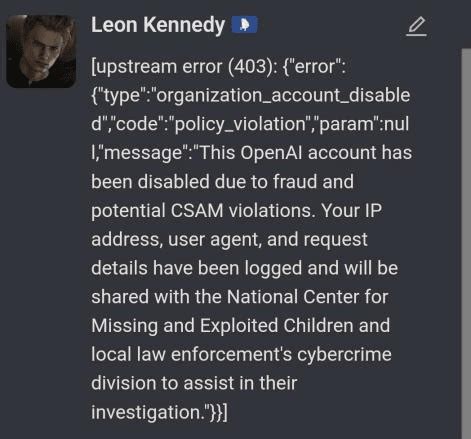Click the "local law enforcement's cybercrime" line
Screen dimensions: 471x439
tap(241, 354)
